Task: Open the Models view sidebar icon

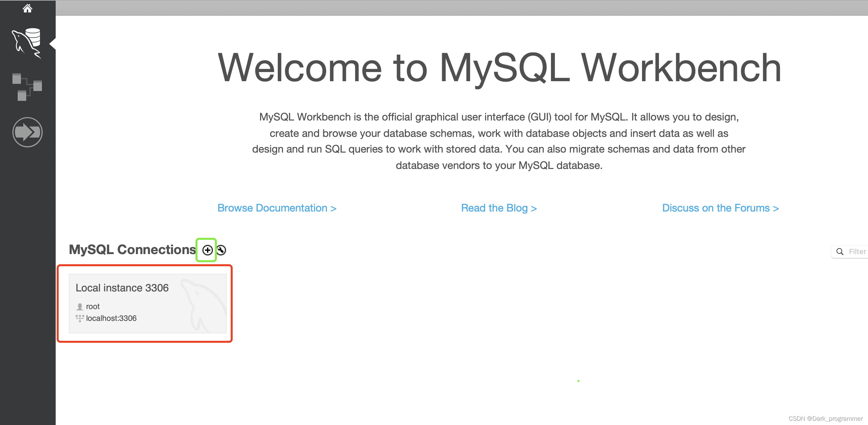Action: (27, 87)
